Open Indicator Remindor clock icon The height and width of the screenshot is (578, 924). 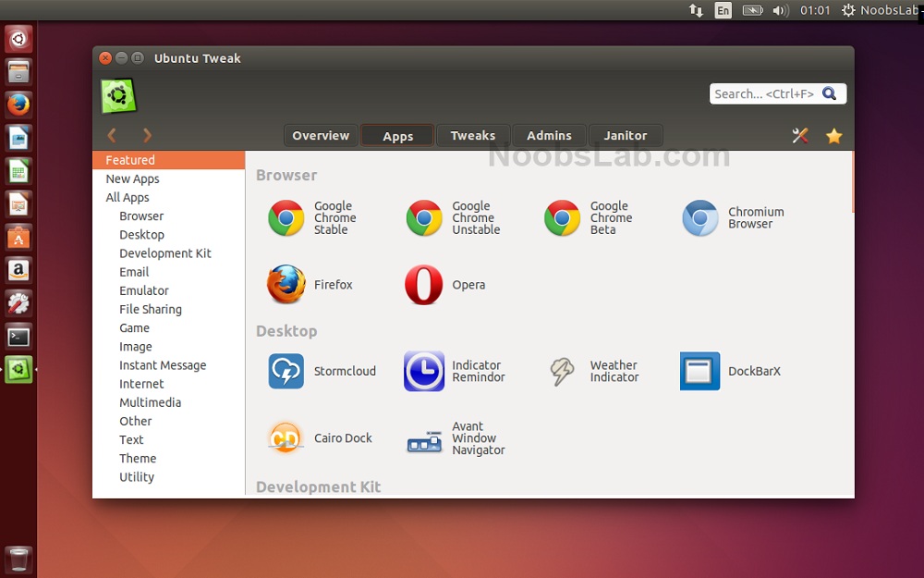pyautogui.click(x=424, y=371)
